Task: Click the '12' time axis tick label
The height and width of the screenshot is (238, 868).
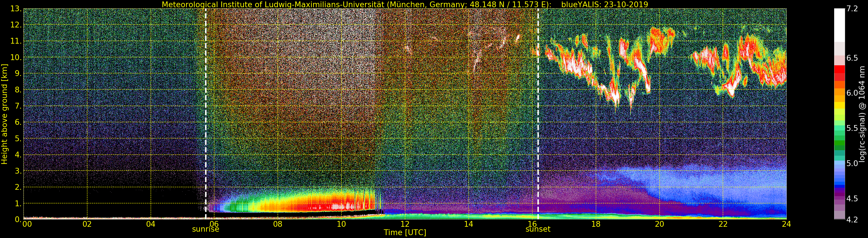Action: click(x=405, y=224)
